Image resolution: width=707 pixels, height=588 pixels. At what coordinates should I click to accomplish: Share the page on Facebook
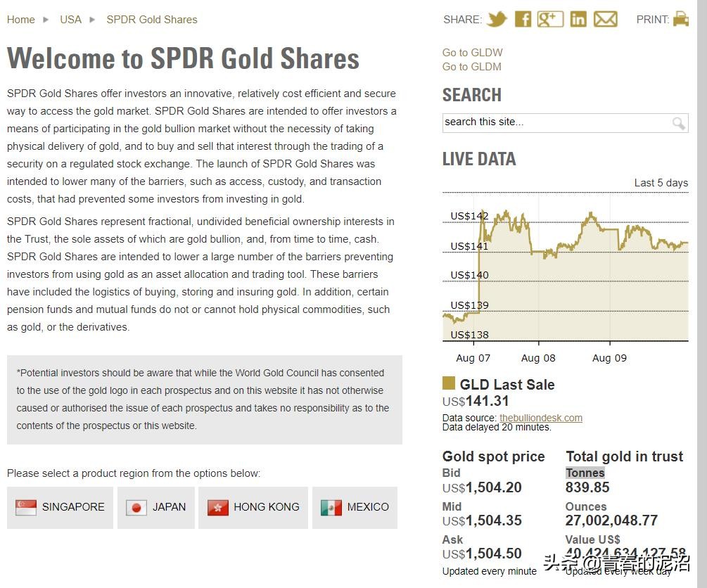click(523, 19)
